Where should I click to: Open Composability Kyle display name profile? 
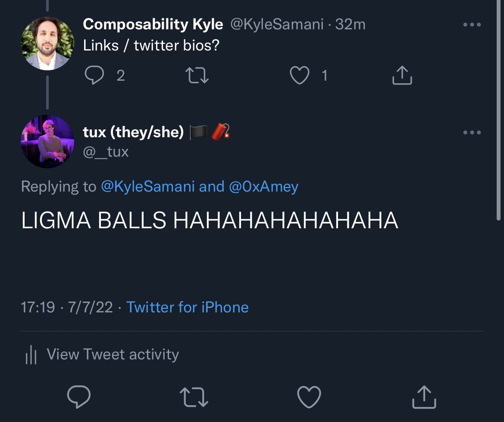tap(153, 25)
